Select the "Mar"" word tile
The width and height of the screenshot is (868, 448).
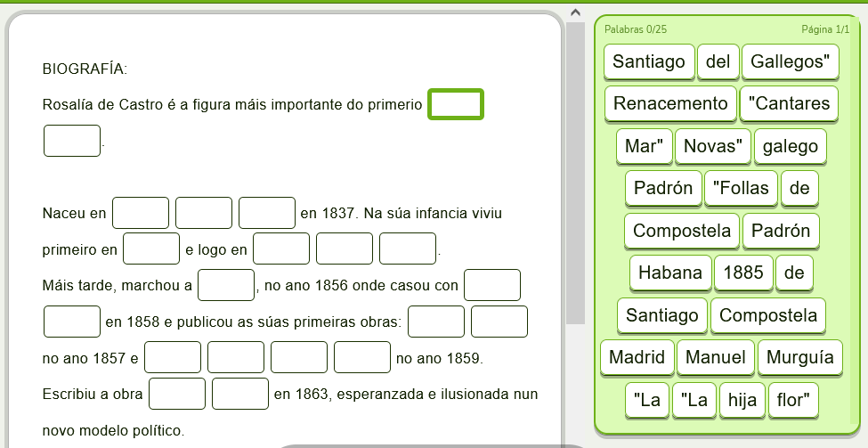(644, 146)
